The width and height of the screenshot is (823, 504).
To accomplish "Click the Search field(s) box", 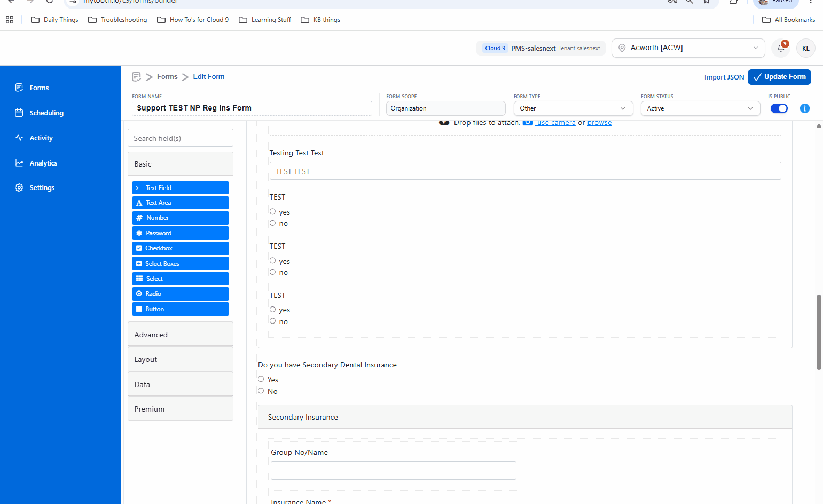I will coord(181,138).
